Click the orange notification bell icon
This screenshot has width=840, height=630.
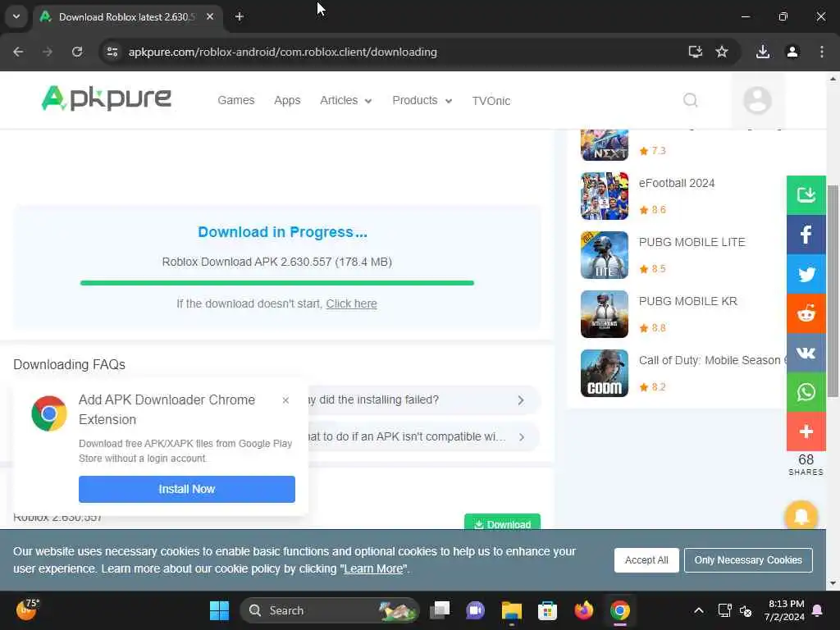[x=801, y=516]
